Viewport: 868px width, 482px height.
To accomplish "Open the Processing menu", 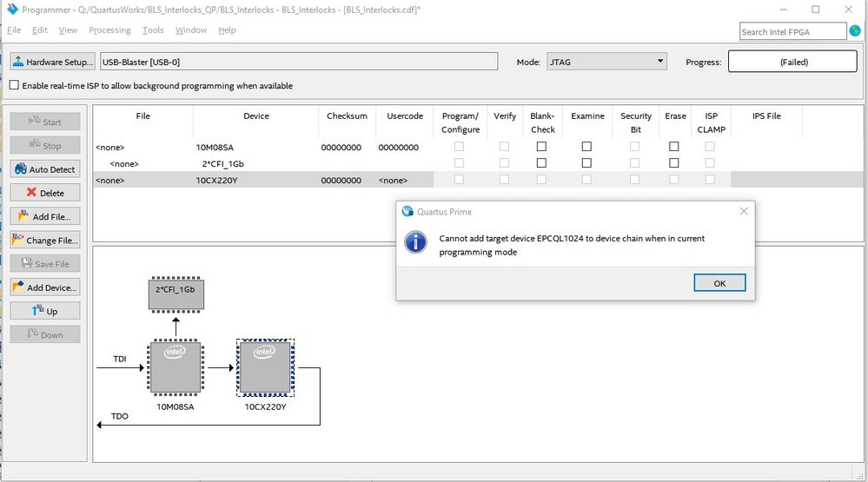I will pos(109,30).
